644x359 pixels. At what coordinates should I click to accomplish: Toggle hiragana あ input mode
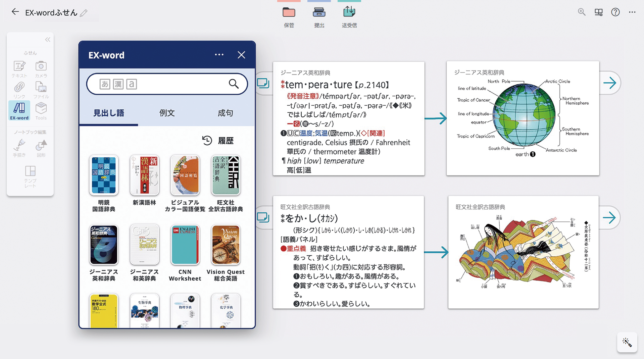click(105, 84)
